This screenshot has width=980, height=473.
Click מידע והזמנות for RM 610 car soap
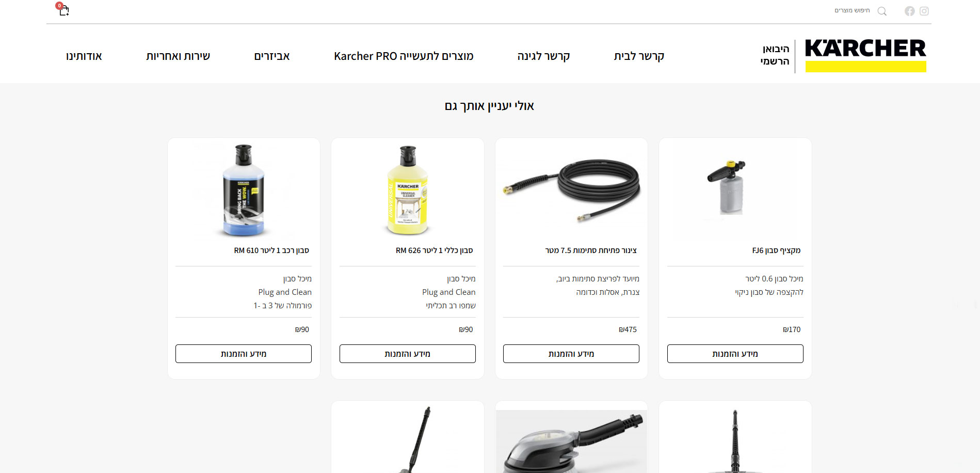[244, 354]
